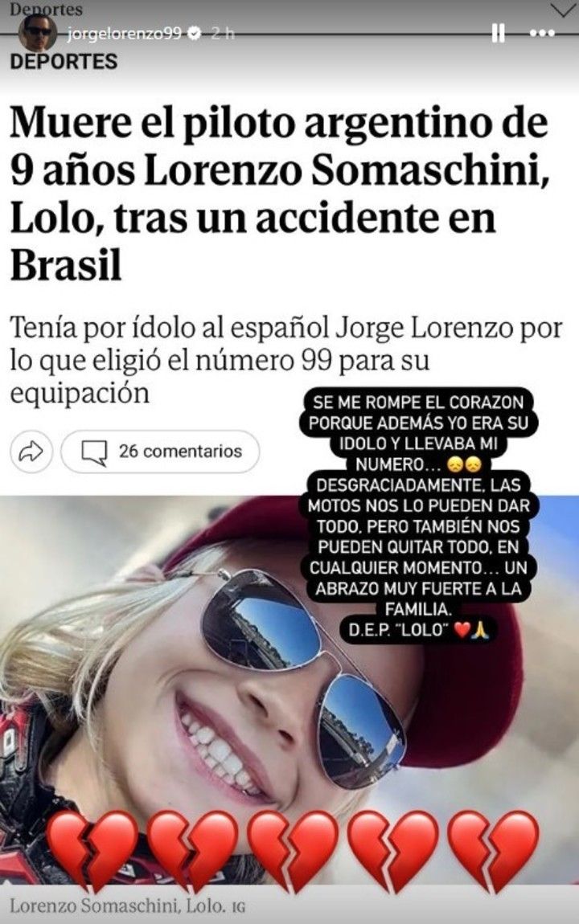Tap the verified badge next to username
The height and width of the screenshot is (924, 579).
tap(194, 34)
